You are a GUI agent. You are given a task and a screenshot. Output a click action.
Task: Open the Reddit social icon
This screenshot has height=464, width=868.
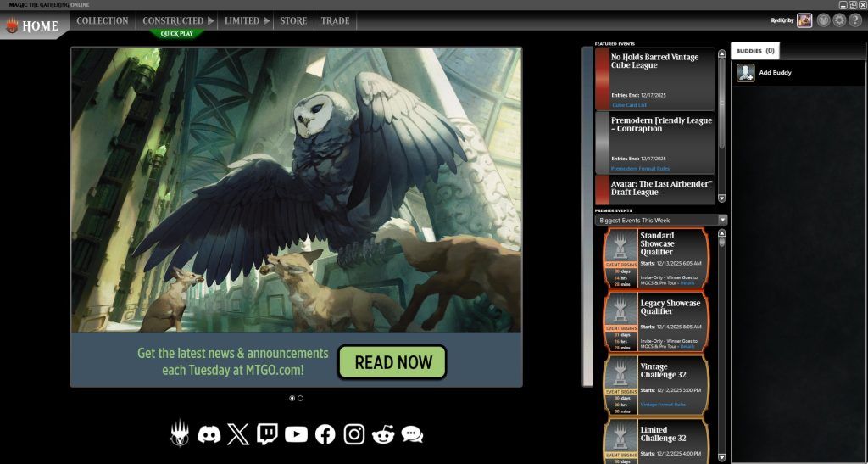tap(383, 434)
